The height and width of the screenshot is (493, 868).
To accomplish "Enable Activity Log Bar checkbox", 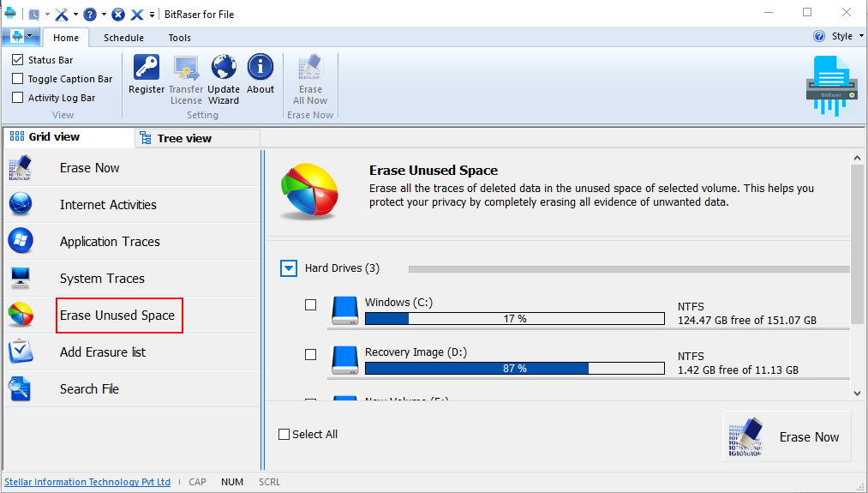I will (x=18, y=98).
